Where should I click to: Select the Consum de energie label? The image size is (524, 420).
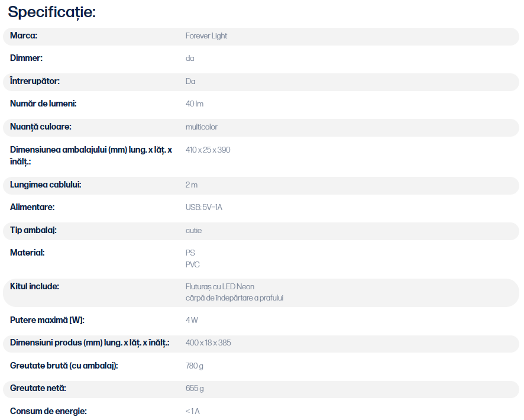48,411
